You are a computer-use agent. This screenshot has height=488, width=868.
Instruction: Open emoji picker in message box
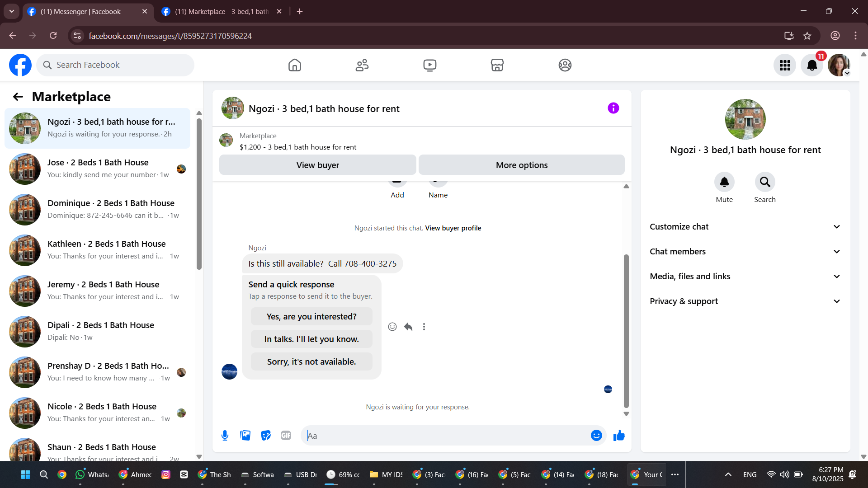[x=596, y=436]
